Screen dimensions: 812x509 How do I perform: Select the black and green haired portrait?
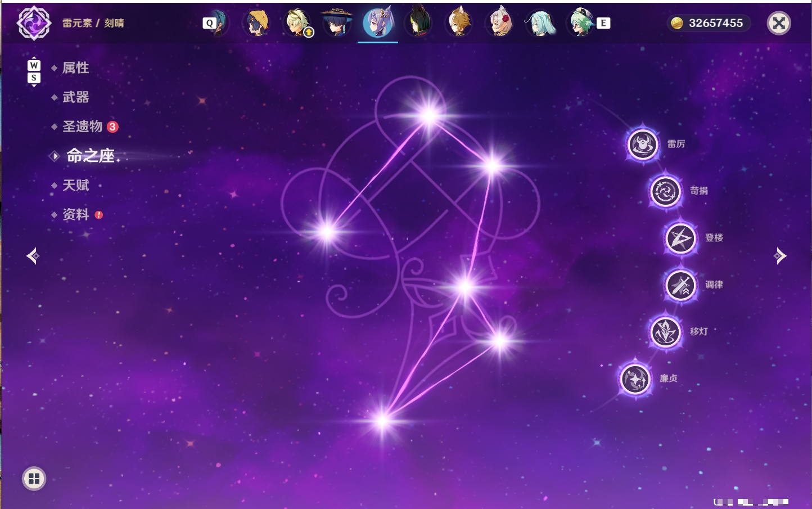[x=418, y=23]
